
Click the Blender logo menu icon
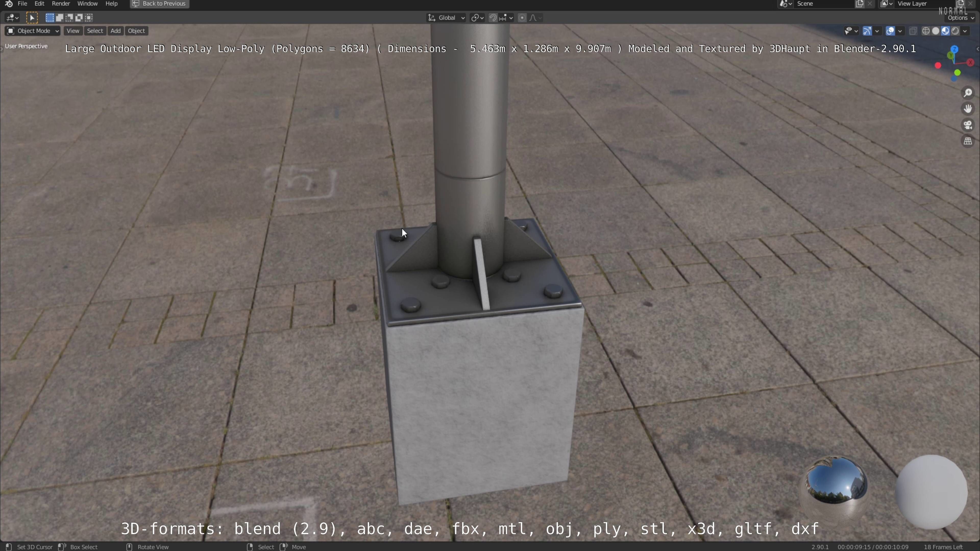pos(8,4)
